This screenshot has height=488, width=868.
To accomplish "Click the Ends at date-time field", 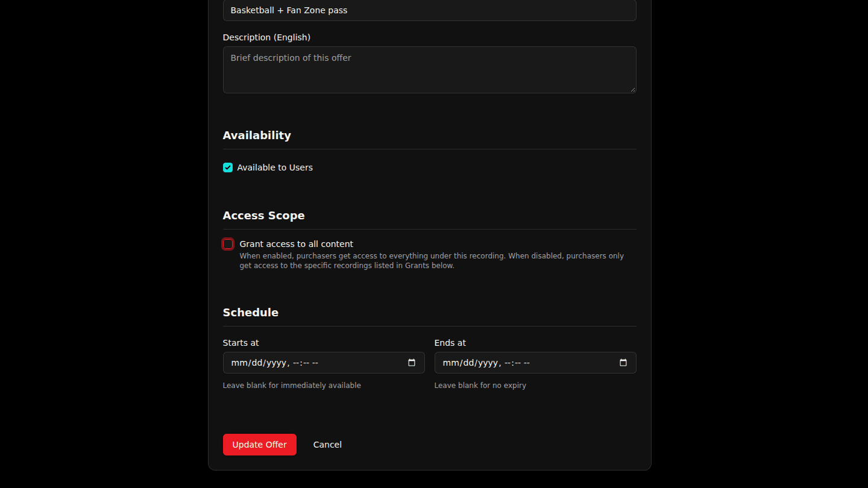I will 535,363.
